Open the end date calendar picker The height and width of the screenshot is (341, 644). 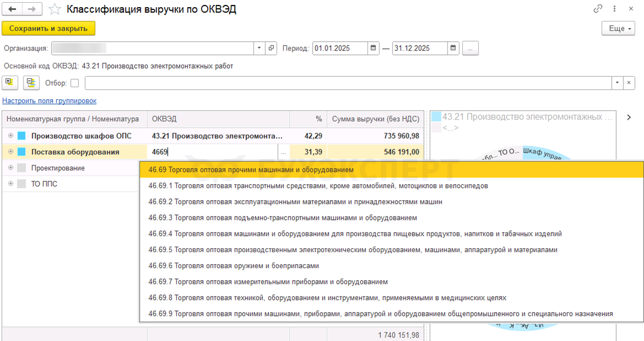tap(453, 48)
